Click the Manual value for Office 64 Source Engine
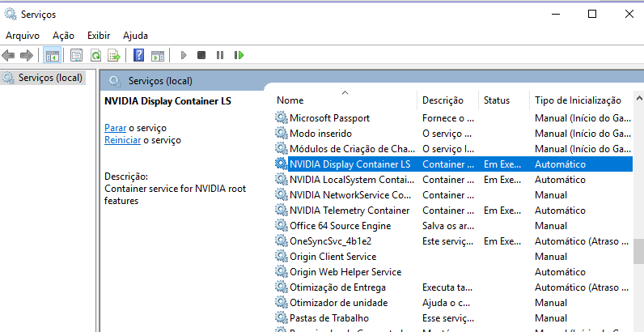Image resolution: width=644 pixels, height=332 pixels. click(x=551, y=226)
